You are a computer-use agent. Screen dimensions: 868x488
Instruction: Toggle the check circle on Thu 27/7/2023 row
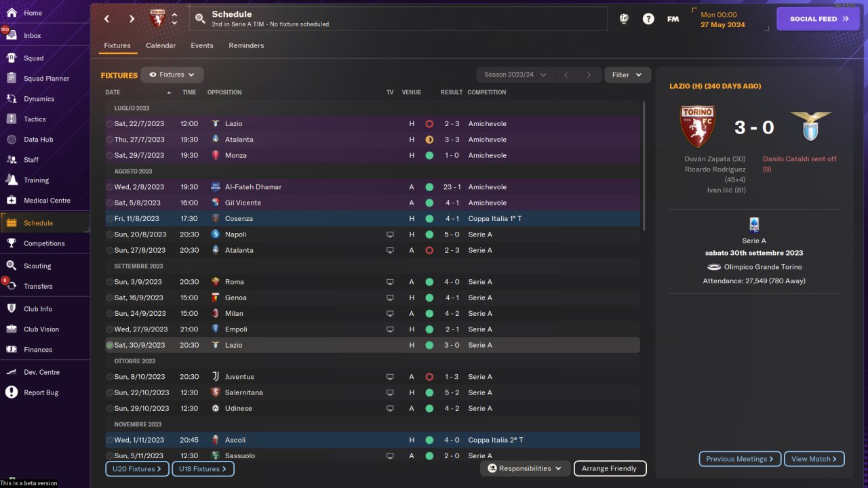click(110, 140)
